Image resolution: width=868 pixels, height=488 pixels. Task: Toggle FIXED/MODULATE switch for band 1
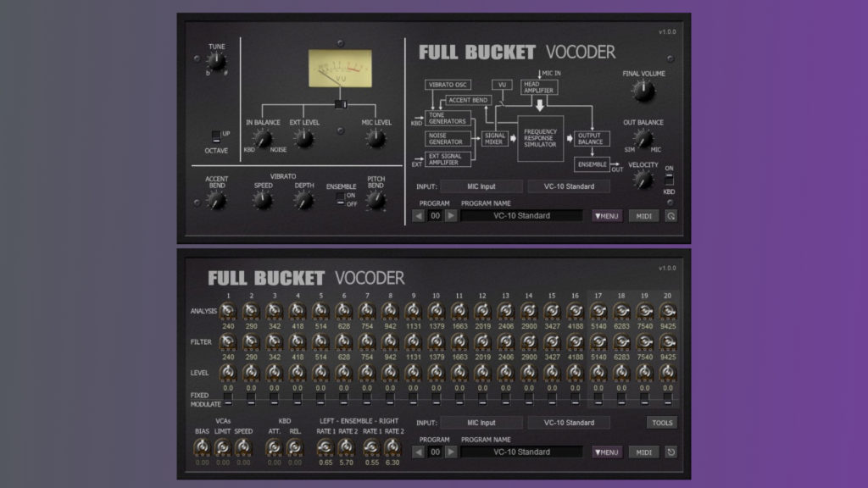228,400
